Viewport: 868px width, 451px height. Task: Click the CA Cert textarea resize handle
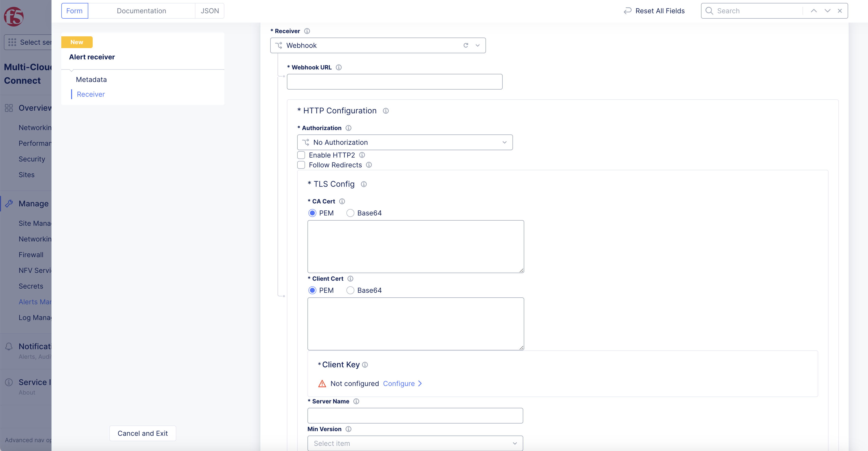coord(521,270)
